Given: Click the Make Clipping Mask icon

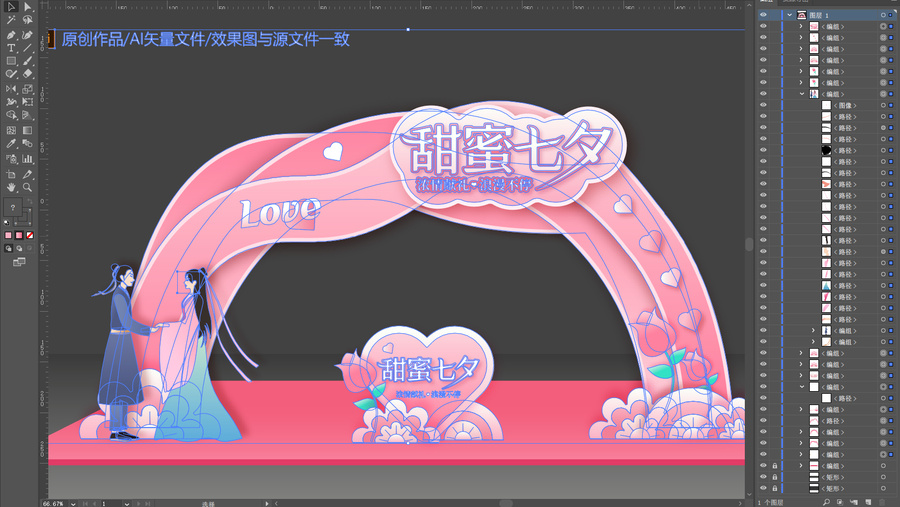Looking at the screenshot, I should (840, 502).
